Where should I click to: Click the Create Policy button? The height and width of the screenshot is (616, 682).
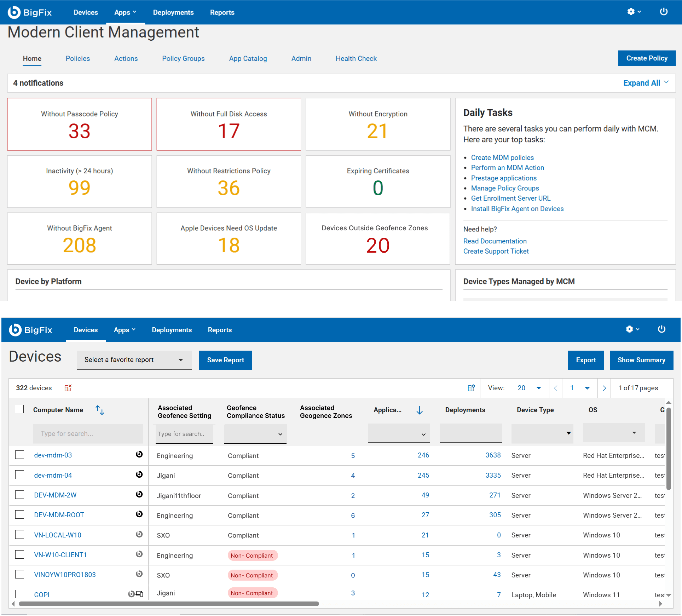[647, 58]
